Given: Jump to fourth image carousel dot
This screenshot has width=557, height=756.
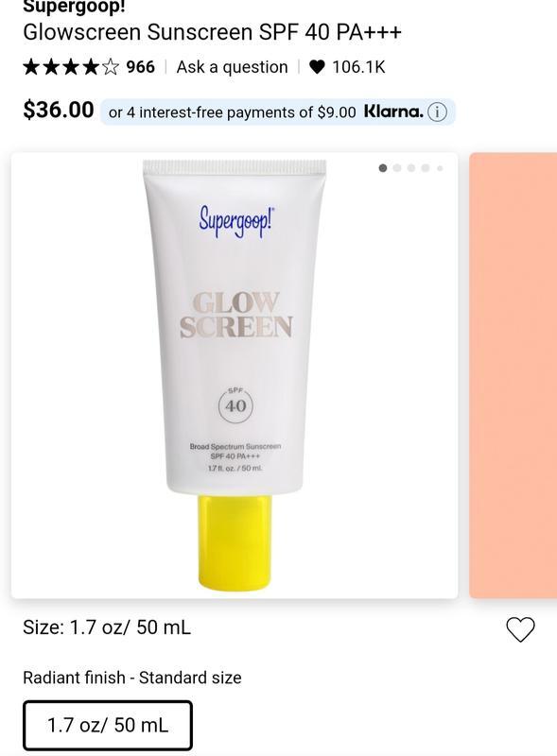Looking at the screenshot, I should pyautogui.click(x=426, y=168).
